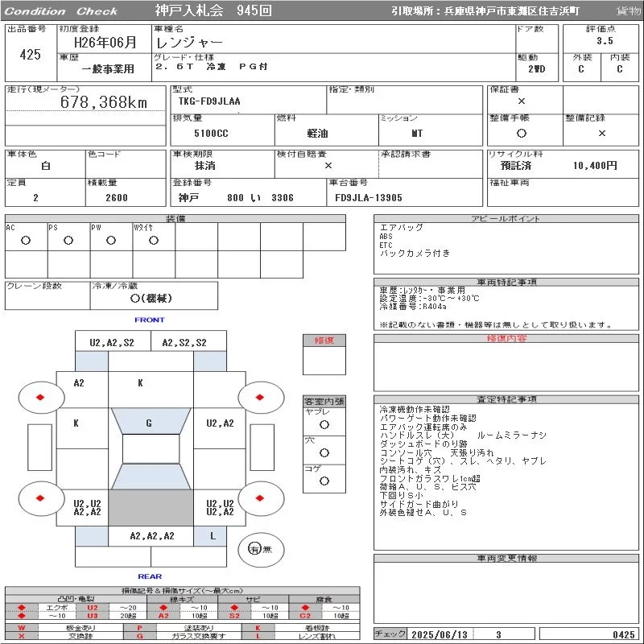The image size is (644, 644).
Task: Click the check date 2025/06/13
Action: tap(440, 634)
